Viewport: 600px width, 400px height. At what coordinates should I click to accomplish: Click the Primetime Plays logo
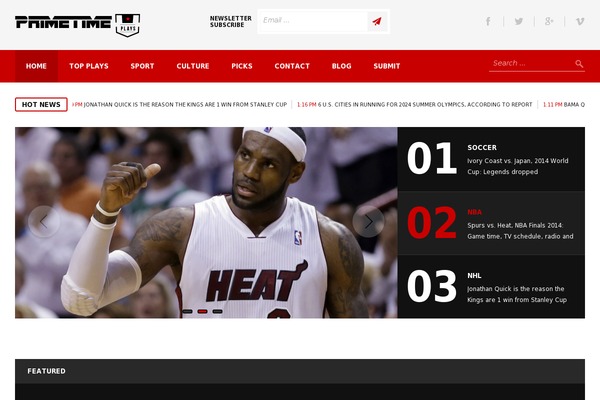78,25
